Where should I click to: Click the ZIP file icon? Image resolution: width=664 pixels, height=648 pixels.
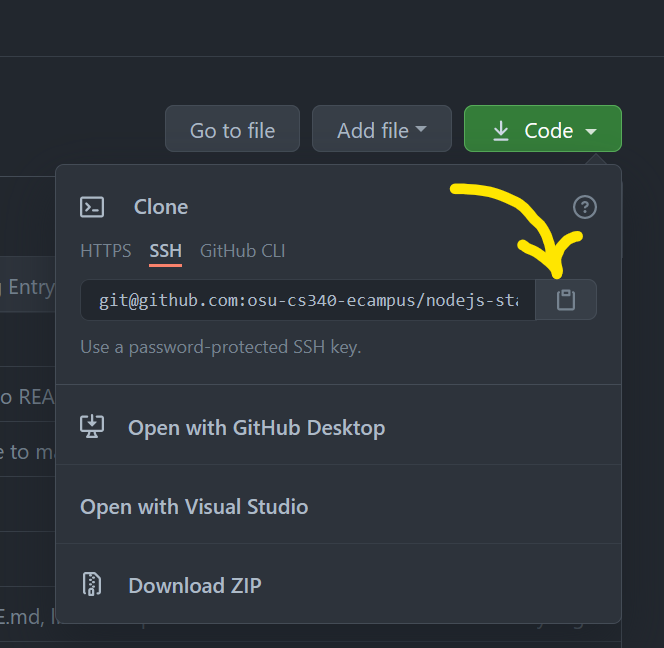pyautogui.click(x=92, y=584)
